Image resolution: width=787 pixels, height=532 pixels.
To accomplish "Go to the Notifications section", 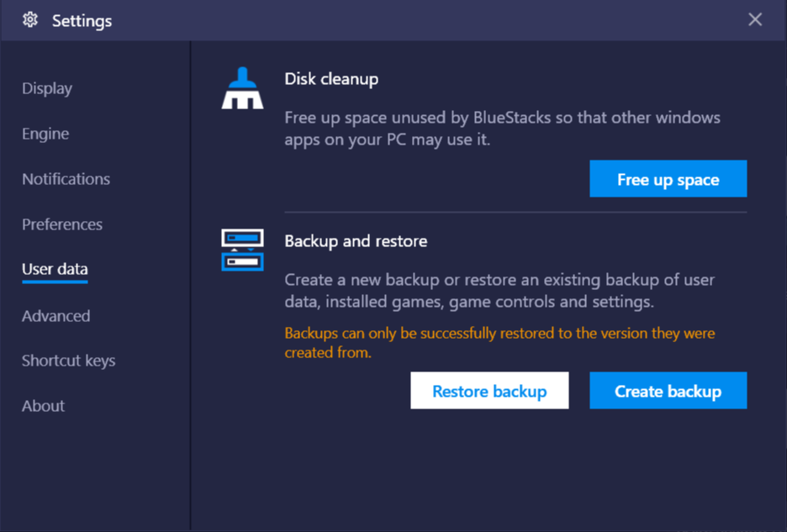I will pos(66,179).
